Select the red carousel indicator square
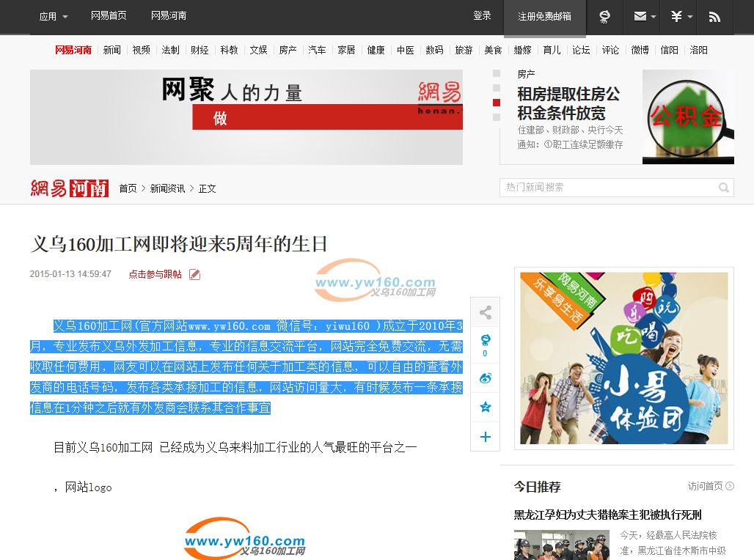Image resolution: width=754 pixels, height=560 pixels. 497,103
